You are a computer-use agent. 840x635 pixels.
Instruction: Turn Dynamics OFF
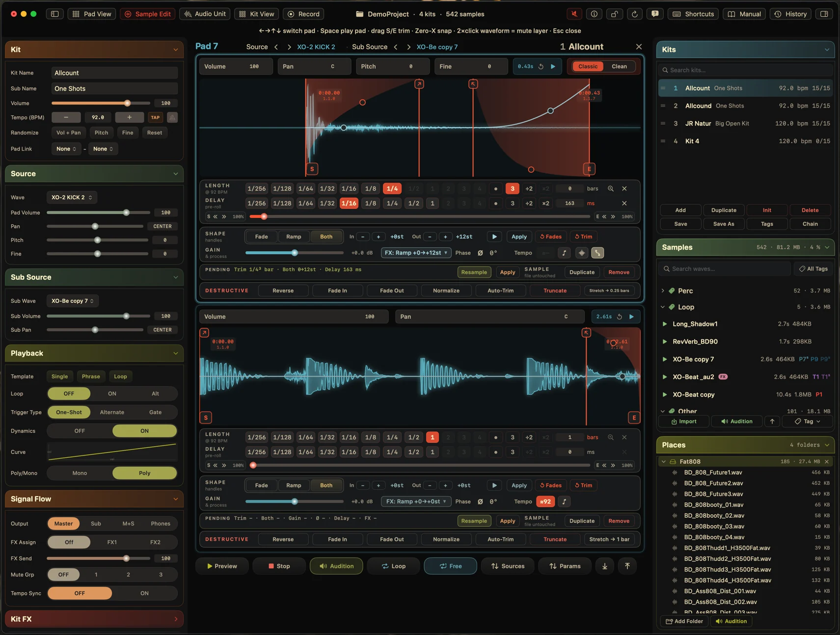pyautogui.click(x=80, y=431)
